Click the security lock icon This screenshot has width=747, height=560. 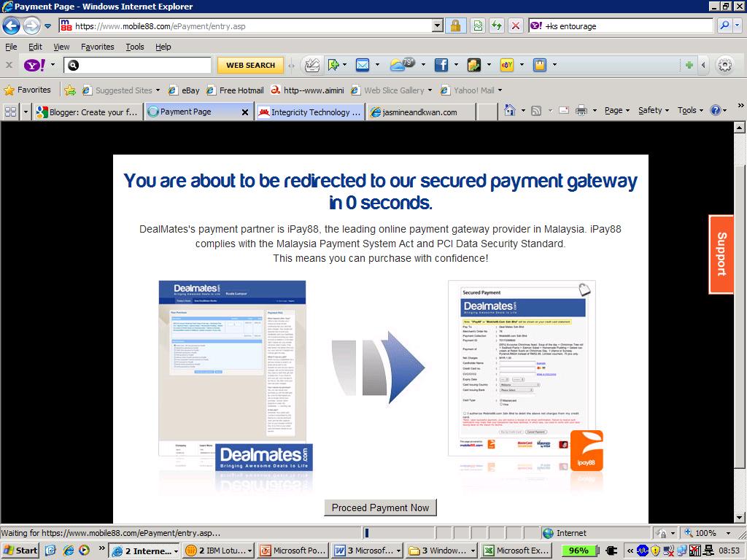coord(455,26)
